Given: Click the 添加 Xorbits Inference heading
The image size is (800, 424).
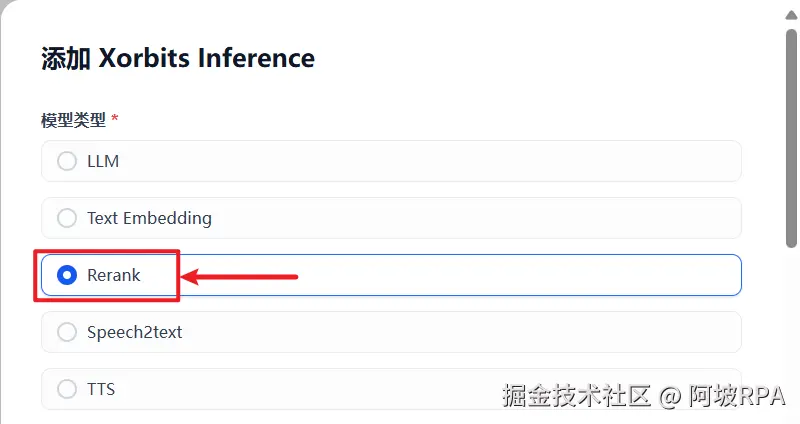Looking at the screenshot, I should [178, 59].
